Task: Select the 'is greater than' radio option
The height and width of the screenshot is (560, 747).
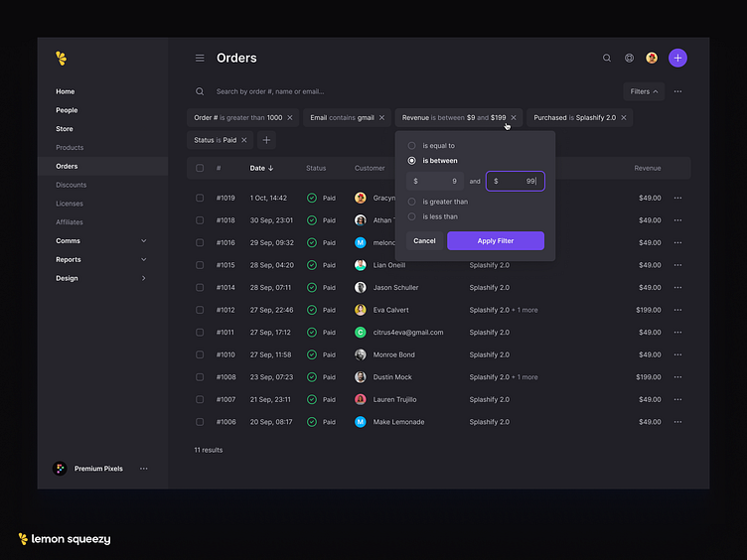Action: (x=412, y=202)
